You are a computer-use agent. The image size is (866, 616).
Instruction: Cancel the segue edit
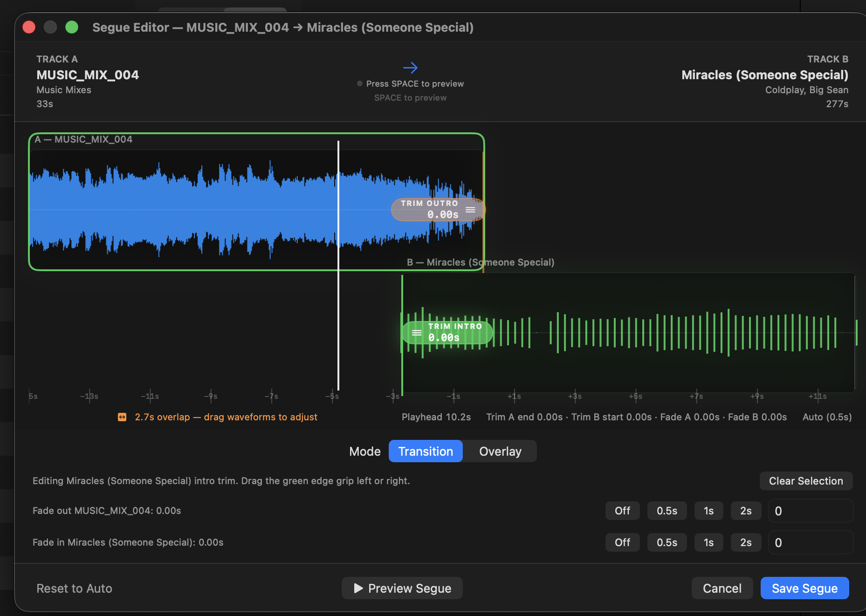click(x=722, y=588)
